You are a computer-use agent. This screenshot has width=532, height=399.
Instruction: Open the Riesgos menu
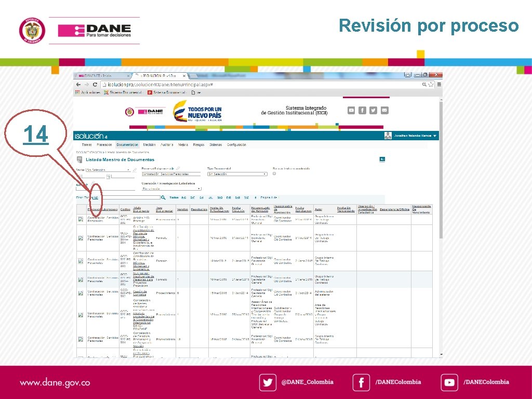pyautogui.click(x=198, y=145)
